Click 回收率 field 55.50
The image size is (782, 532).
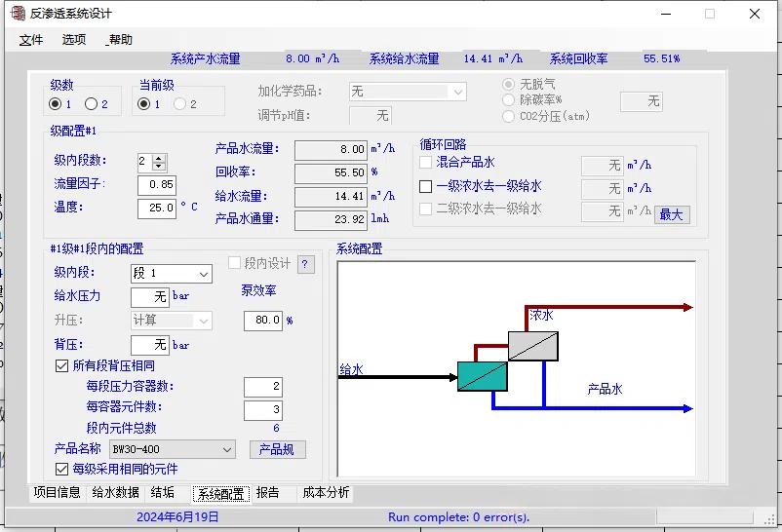pyautogui.click(x=331, y=173)
